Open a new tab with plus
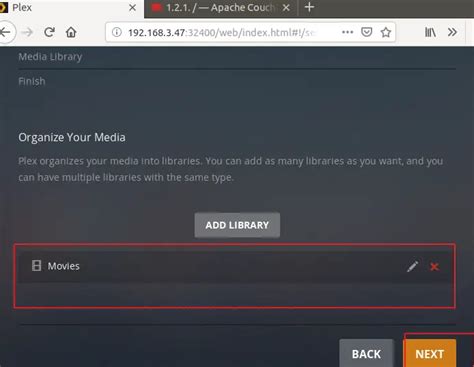474x367 pixels. 309,7
